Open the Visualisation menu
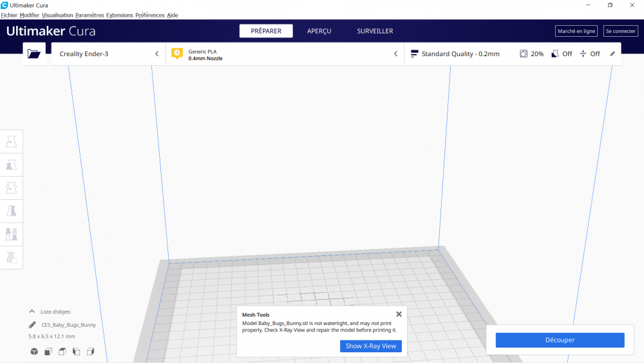 point(57,15)
